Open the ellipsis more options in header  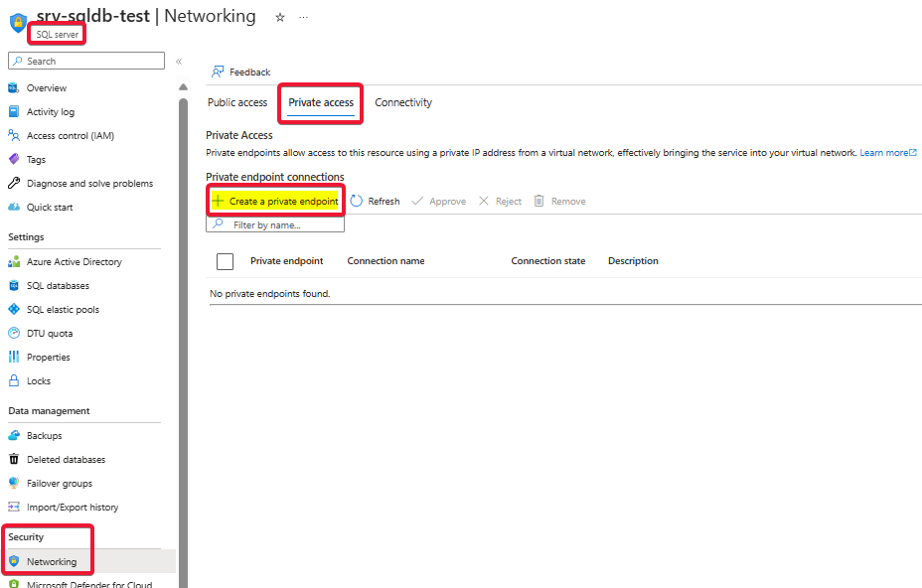click(303, 17)
